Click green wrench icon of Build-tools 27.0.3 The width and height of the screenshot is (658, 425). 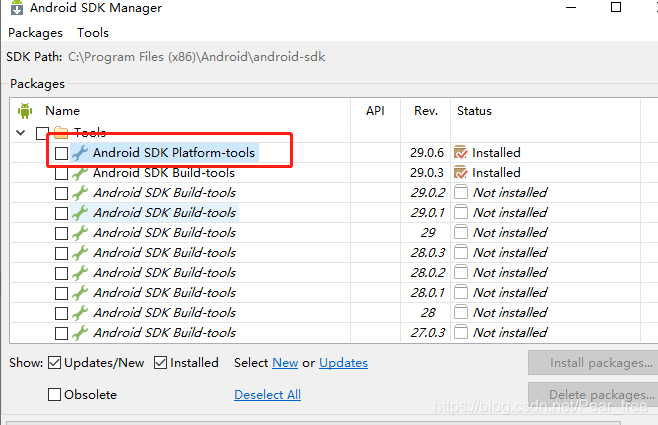[x=79, y=333]
